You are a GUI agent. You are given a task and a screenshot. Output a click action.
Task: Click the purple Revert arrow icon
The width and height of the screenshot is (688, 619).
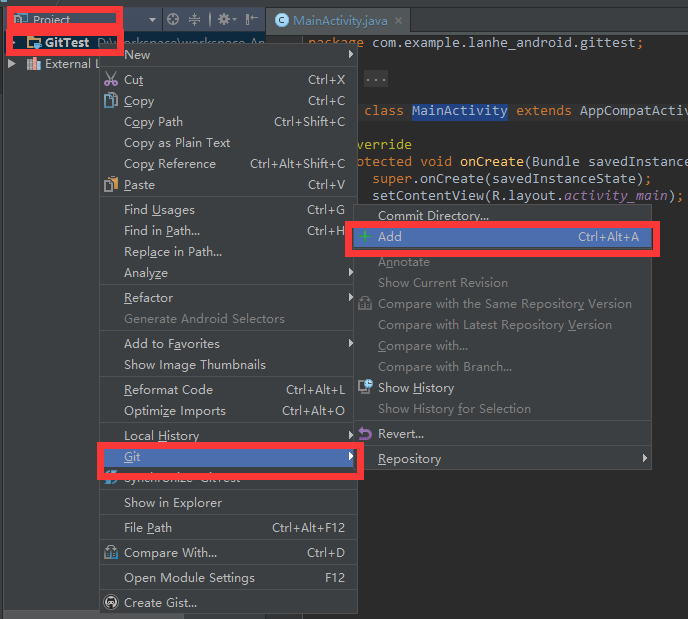365,434
